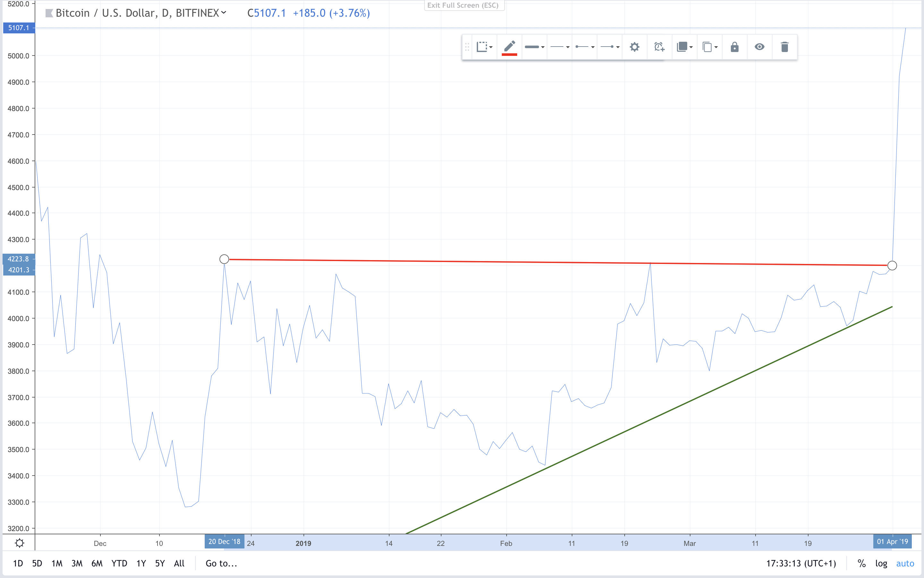Grab the floating toolbar drag handle
This screenshot has height=578, width=924.
(x=467, y=47)
